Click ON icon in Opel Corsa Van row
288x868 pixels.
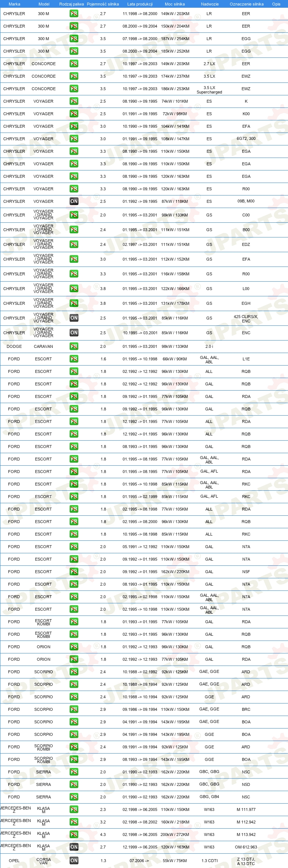click(x=74, y=861)
